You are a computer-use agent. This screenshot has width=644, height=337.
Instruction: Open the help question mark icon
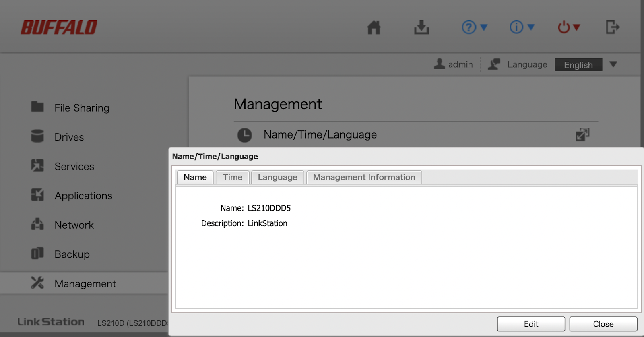[x=469, y=27]
